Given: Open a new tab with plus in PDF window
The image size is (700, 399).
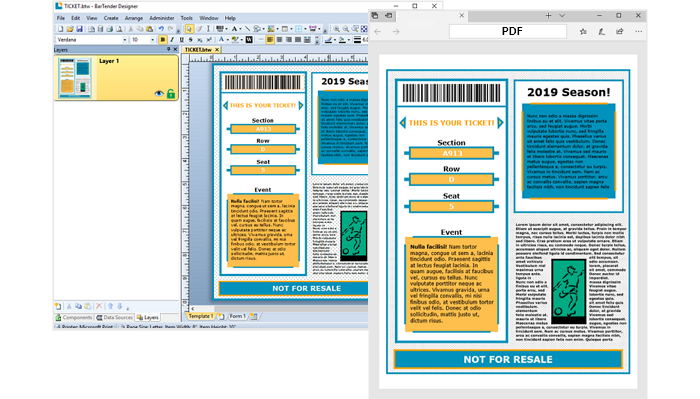Looking at the screenshot, I should point(548,16).
